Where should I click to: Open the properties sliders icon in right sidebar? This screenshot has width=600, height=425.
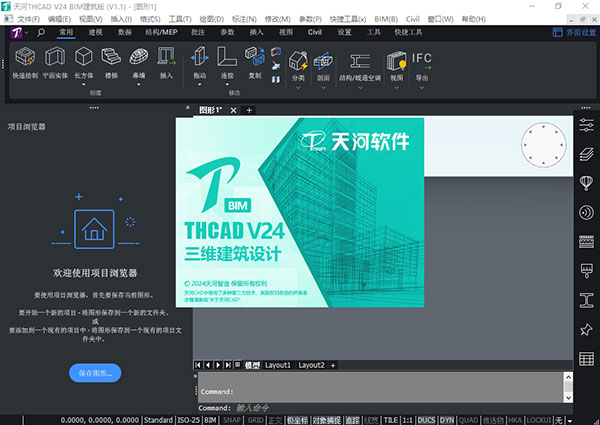pos(587,123)
